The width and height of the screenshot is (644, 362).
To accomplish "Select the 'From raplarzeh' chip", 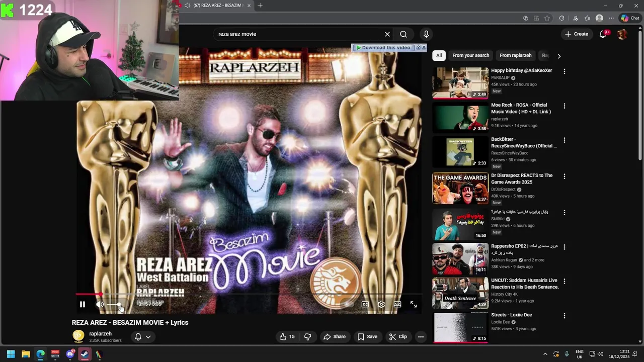I will pyautogui.click(x=516, y=55).
